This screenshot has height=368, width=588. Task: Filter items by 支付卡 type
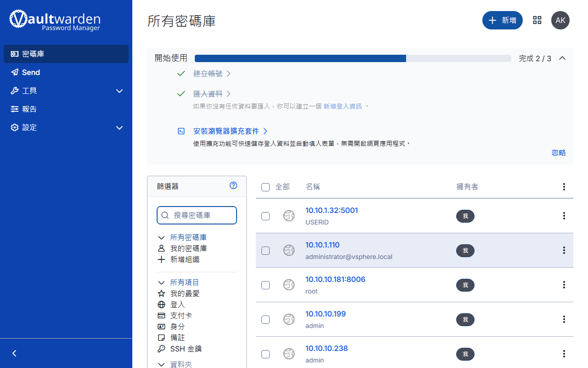pyautogui.click(x=181, y=316)
